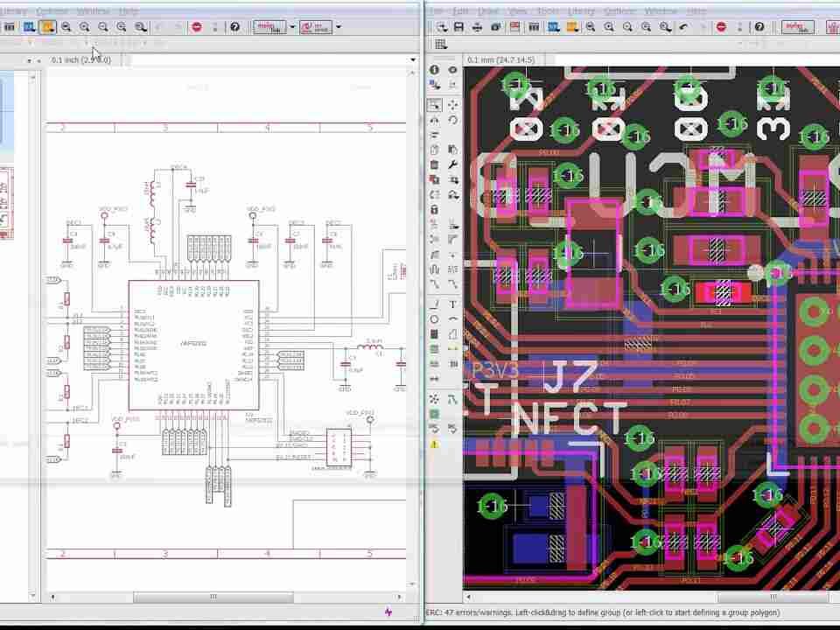Click the Design Link button in schematic window
The image size is (840, 630).
point(269,27)
